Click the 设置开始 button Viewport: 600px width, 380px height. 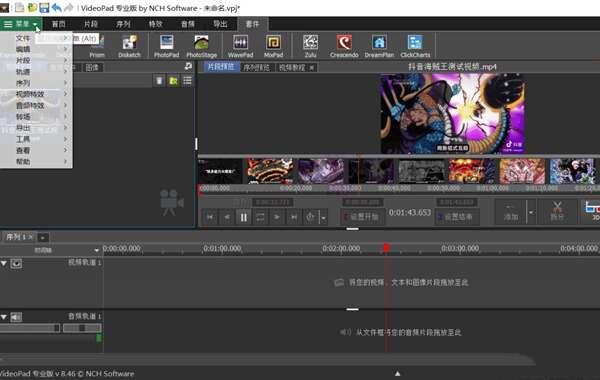pyautogui.click(x=362, y=217)
